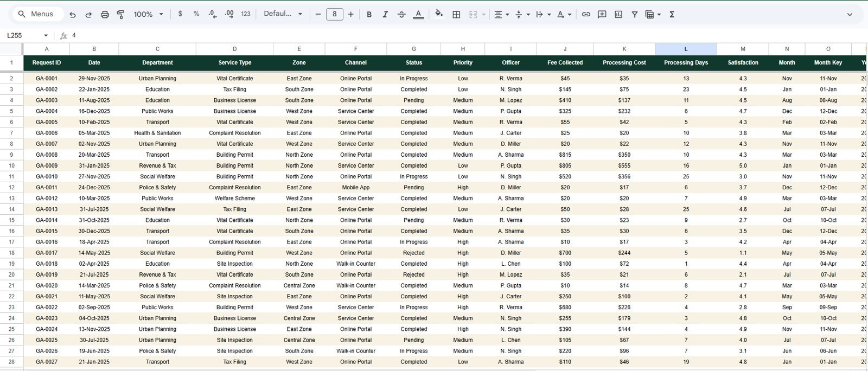Screen dimensions: 868x371
Task: Select GA-0018 Walk-in Counter cell
Action: tap(356, 264)
